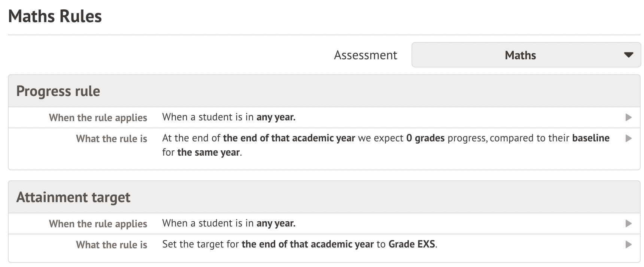The width and height of the screenshot is (644, 267).
Task: Click the Progress rule section header
Action: point(58,91)
